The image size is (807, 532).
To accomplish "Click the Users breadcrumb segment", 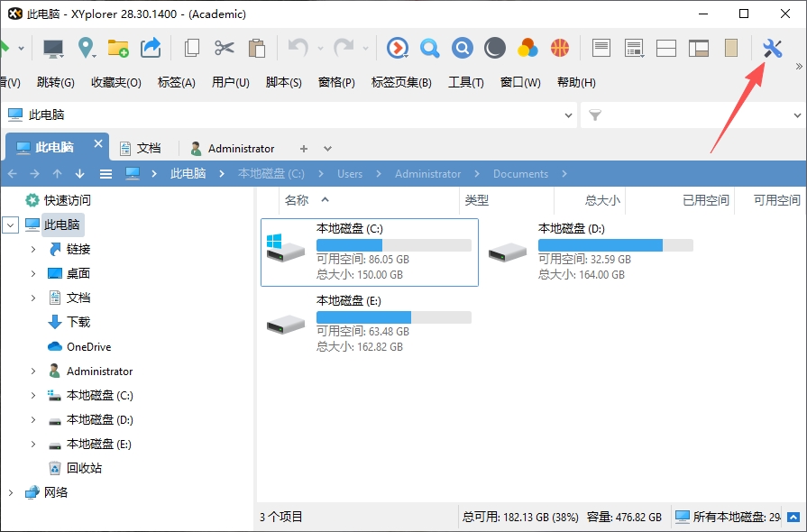I will (350, 174).
